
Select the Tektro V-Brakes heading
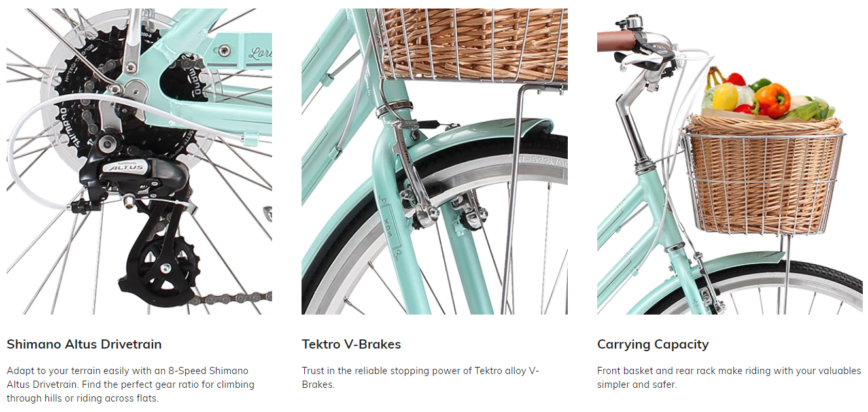[351, 344]
